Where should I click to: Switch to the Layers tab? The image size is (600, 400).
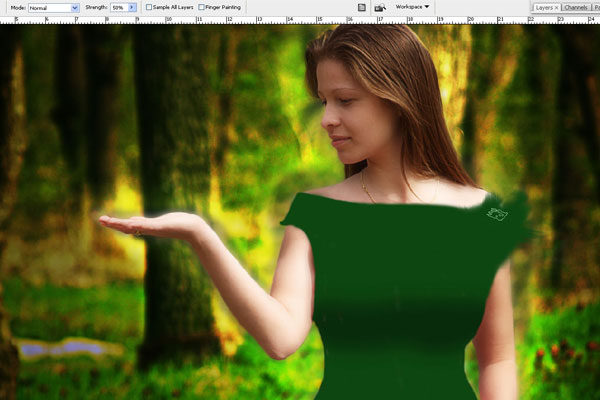tap(543, 7)
